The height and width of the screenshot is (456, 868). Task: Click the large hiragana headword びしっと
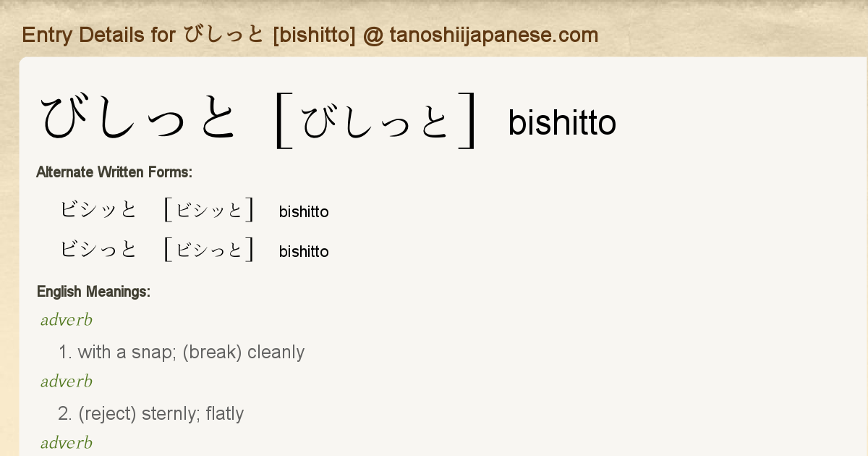(x=139, y=119)
